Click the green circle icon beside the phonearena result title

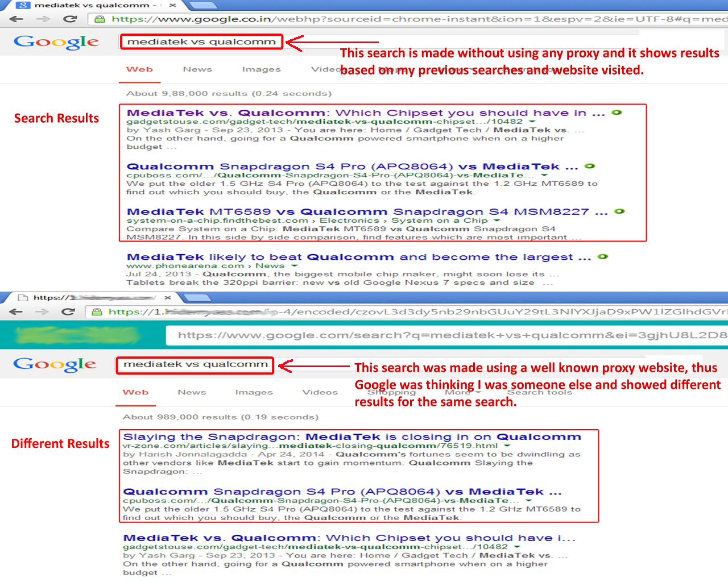coord(603,257)
